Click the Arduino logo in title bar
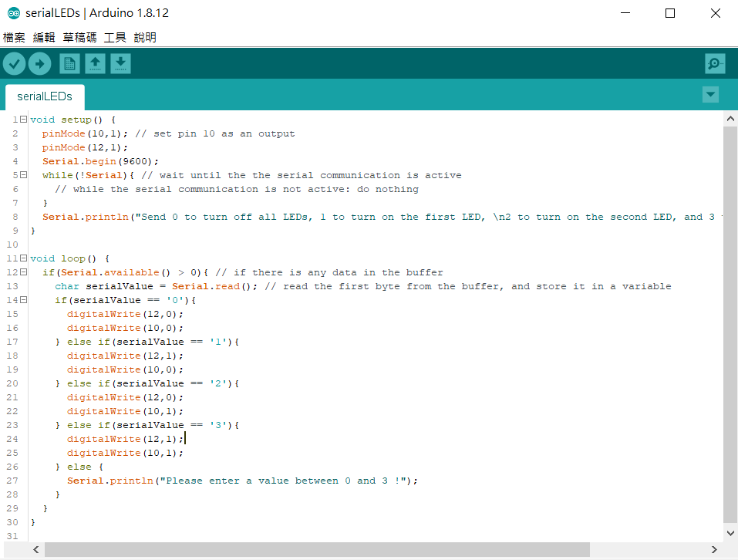Viewport: 738px width, 560px height. tap(13, 13)
